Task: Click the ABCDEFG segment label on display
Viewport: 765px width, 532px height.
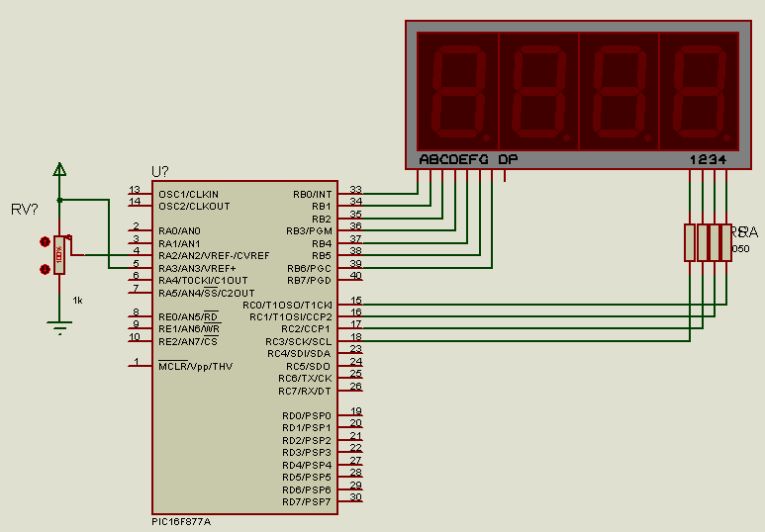Action: 453,159
